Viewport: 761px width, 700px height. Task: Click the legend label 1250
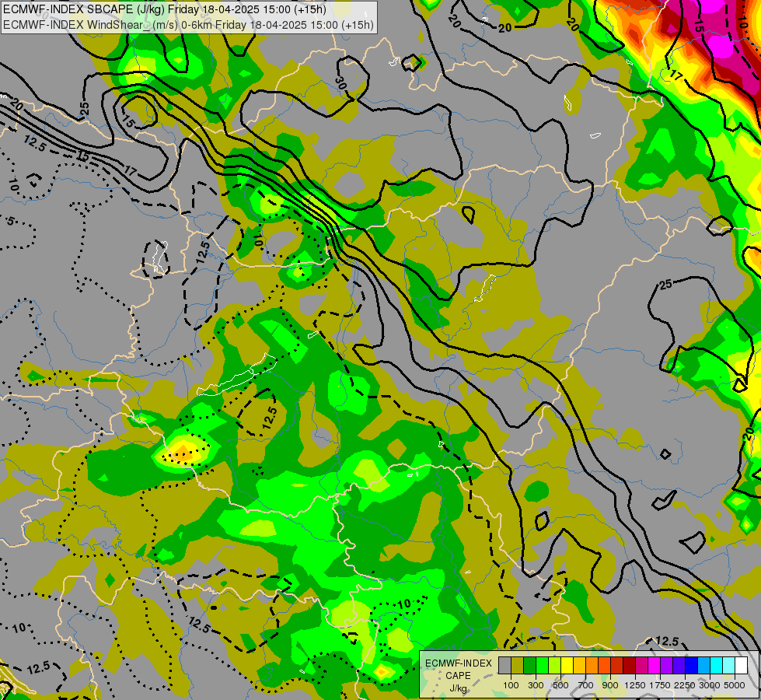(x=635, y=685)
